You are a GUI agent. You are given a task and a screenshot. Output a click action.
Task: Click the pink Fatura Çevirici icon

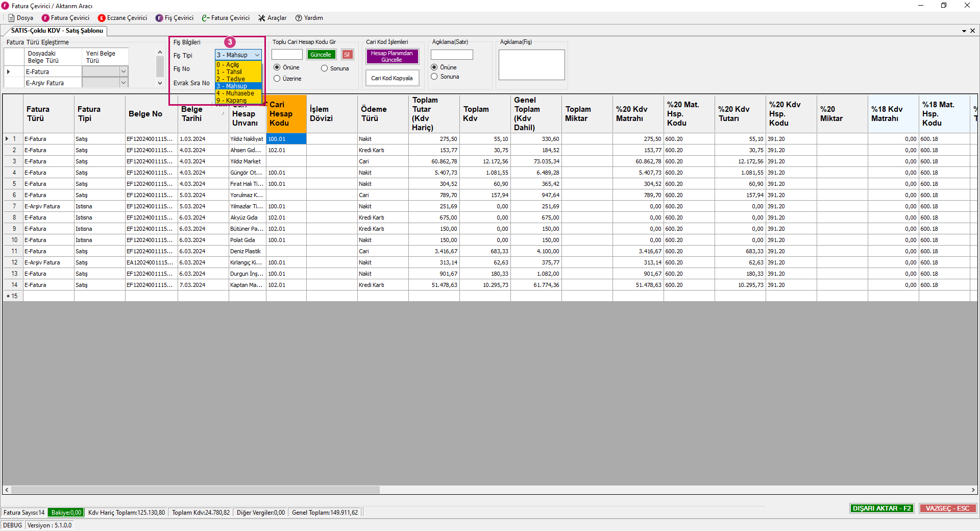click(45, 18)
